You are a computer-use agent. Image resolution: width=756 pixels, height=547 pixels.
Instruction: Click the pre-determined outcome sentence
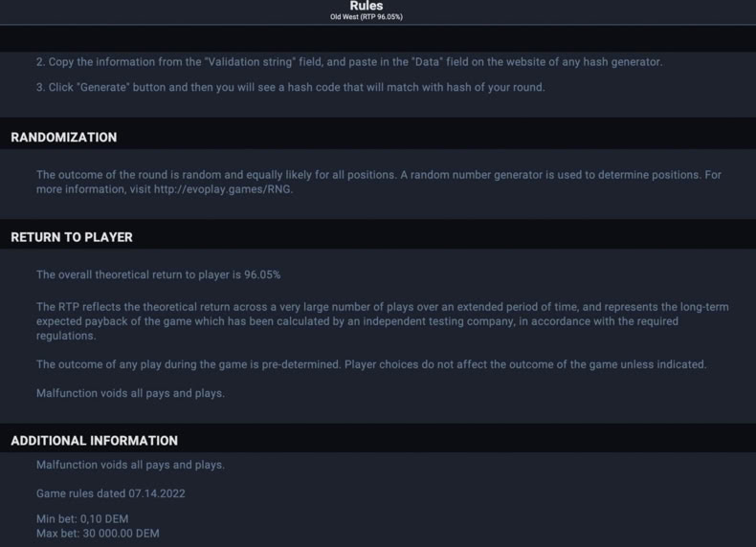pyautogui.click(x=371, y=364)
